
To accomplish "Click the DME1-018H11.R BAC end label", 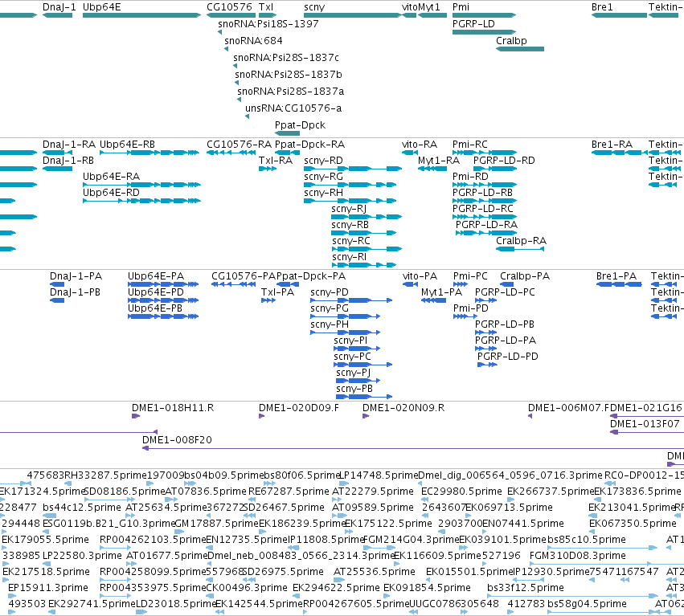I will point(173,408).
